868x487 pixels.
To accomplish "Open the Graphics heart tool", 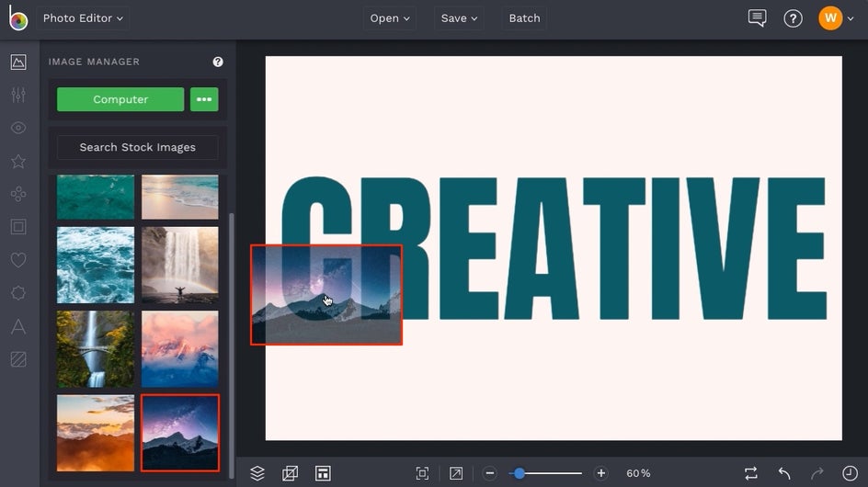I will [x=18, y=259].
